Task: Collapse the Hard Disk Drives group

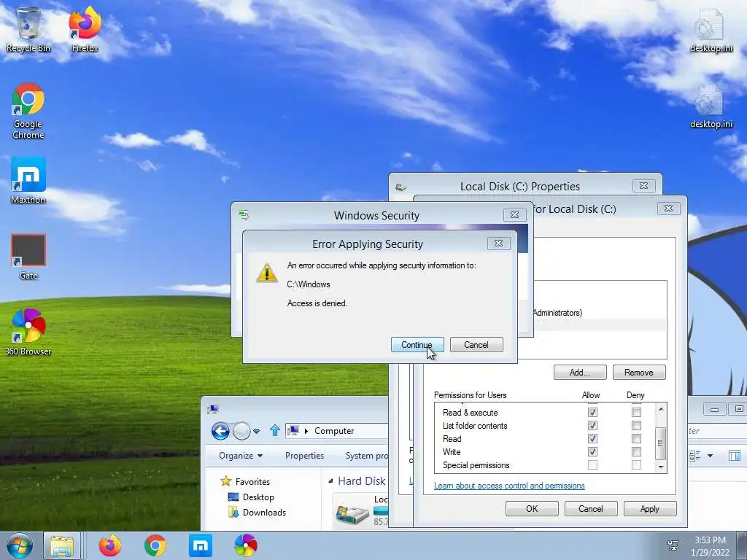Action: click(330, 481)
